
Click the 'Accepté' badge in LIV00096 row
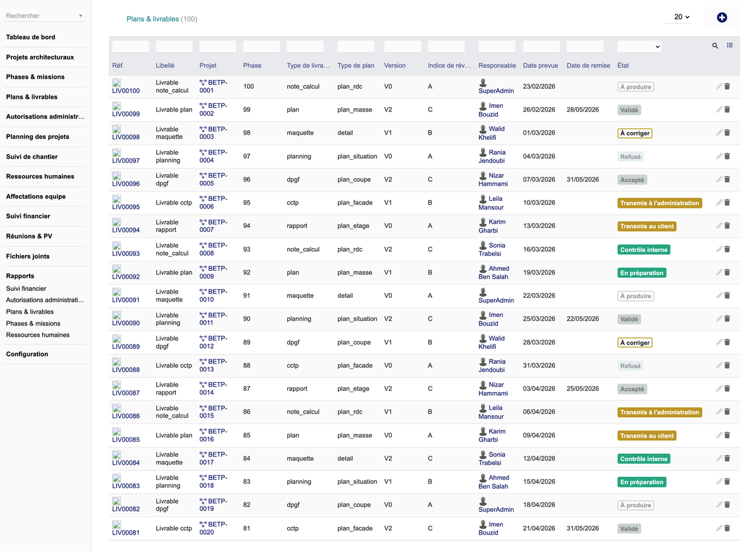(633, 179)
